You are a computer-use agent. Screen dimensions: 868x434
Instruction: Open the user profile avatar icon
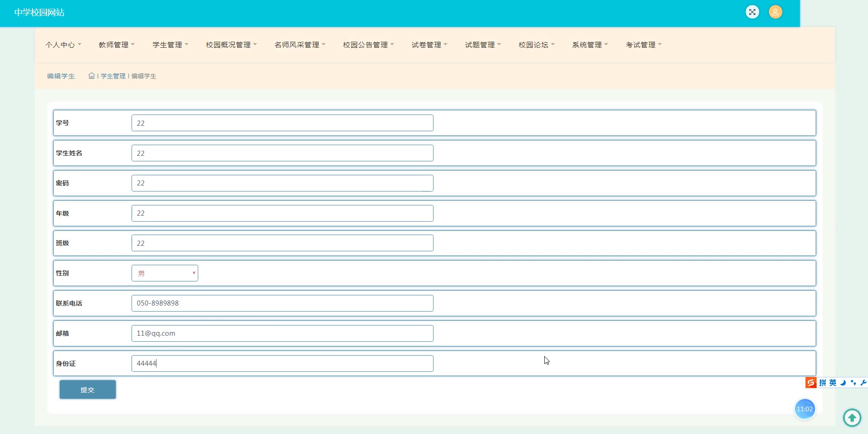[x=775, y=12]
